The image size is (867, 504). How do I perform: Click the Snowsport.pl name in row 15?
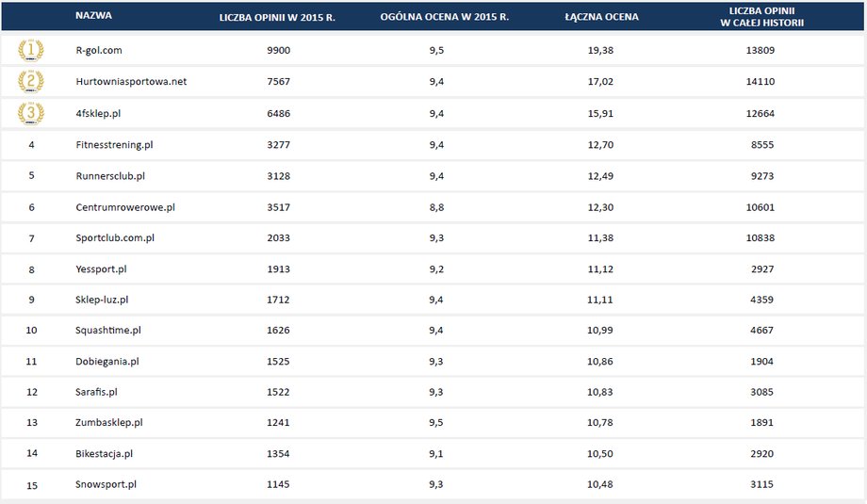[106, 484]
